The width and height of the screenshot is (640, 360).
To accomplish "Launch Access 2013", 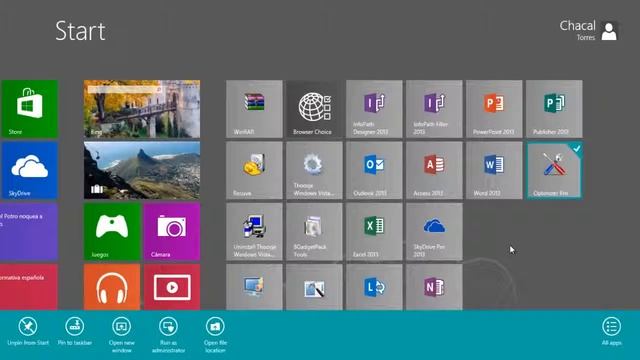I will (434, 170).
